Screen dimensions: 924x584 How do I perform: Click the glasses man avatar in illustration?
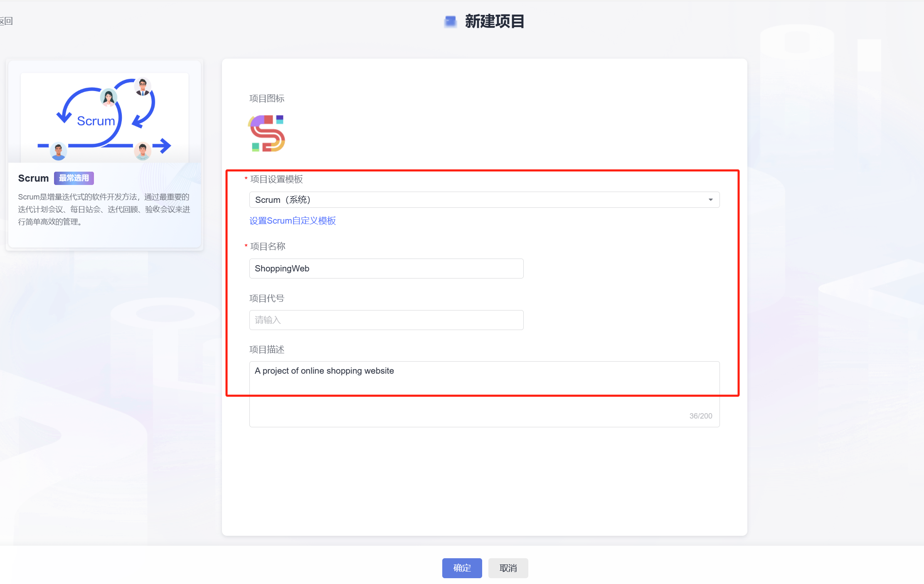pyautogui.click(x=143, y=86)
